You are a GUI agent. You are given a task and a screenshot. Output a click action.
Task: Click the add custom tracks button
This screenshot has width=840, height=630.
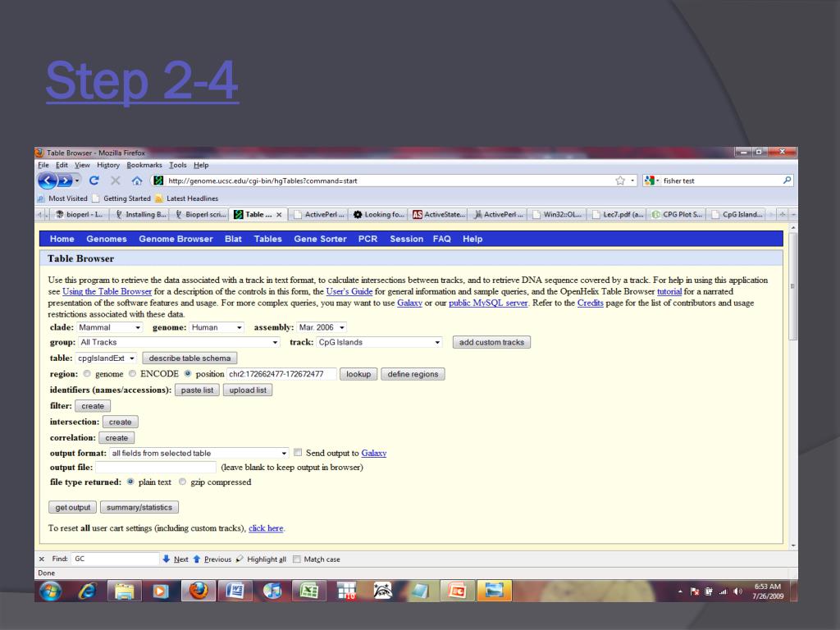[491, 342]
